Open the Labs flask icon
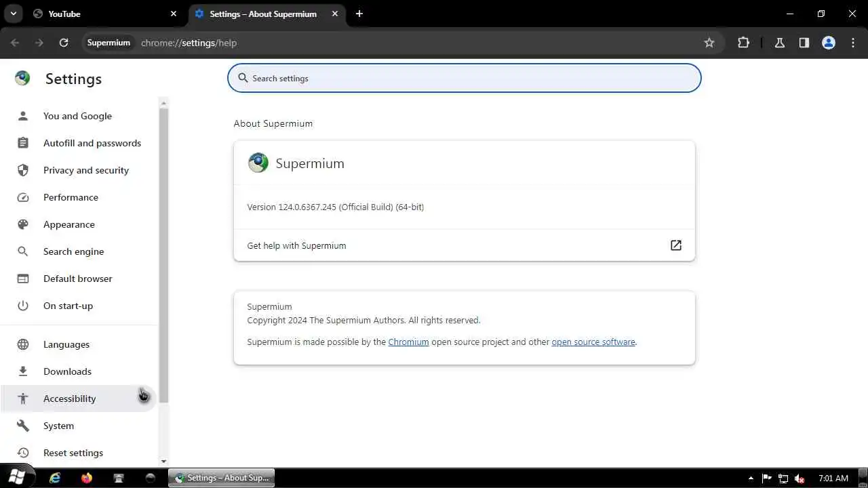Screen dimensions: 868x488 (x=780, y=43)
